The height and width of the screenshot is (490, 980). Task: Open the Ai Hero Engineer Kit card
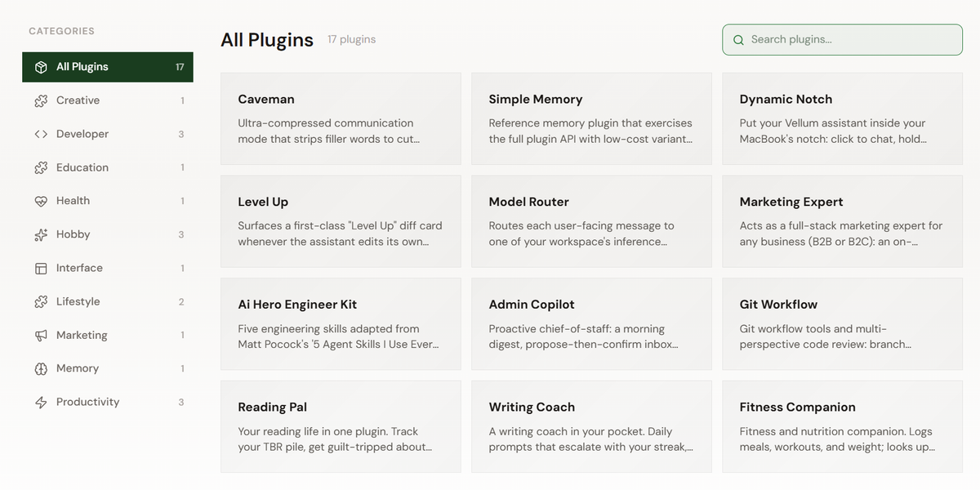[x=341, y=324]
